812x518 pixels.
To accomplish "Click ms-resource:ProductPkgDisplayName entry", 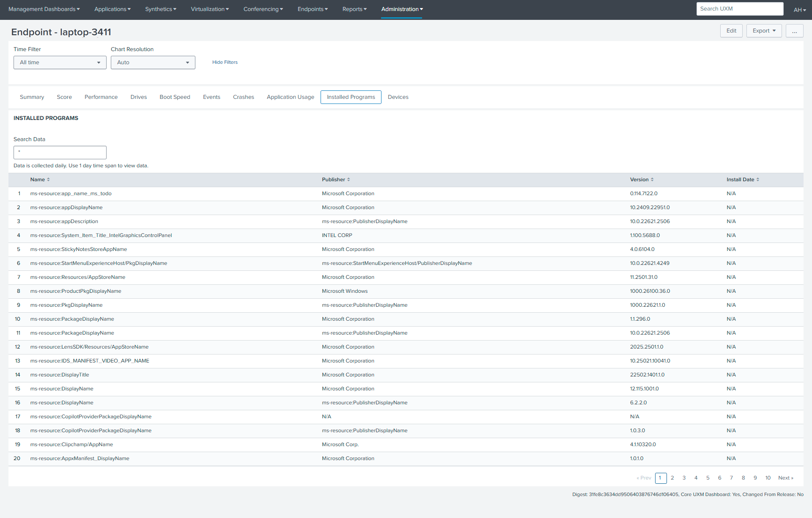I will (76, 291).
